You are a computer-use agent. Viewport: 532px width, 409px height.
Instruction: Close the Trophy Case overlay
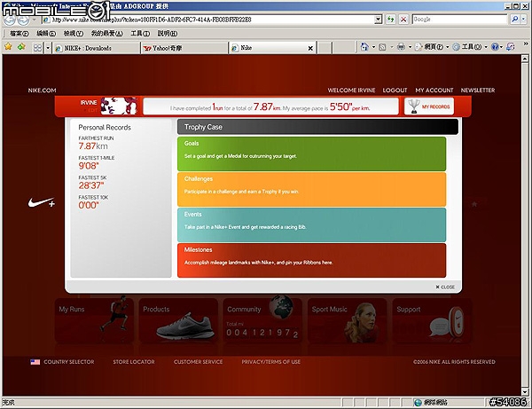pyautogui.click(x=445, y=287)
